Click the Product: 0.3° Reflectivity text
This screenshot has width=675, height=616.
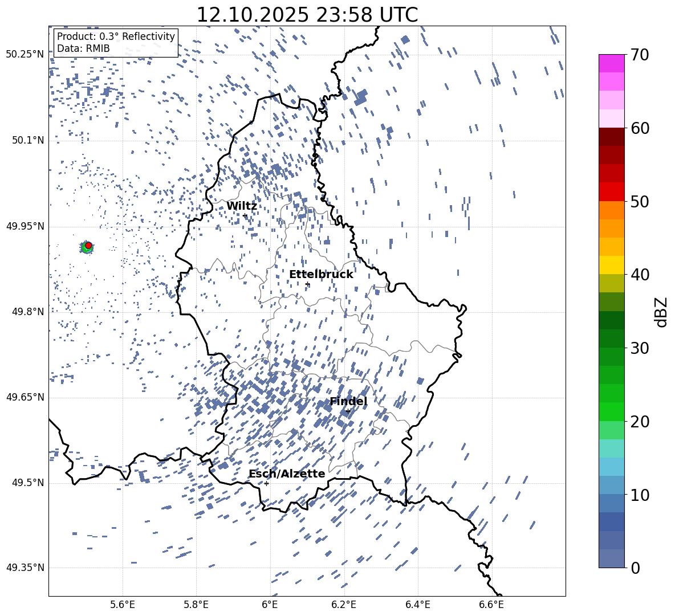(x=116, y=36)
